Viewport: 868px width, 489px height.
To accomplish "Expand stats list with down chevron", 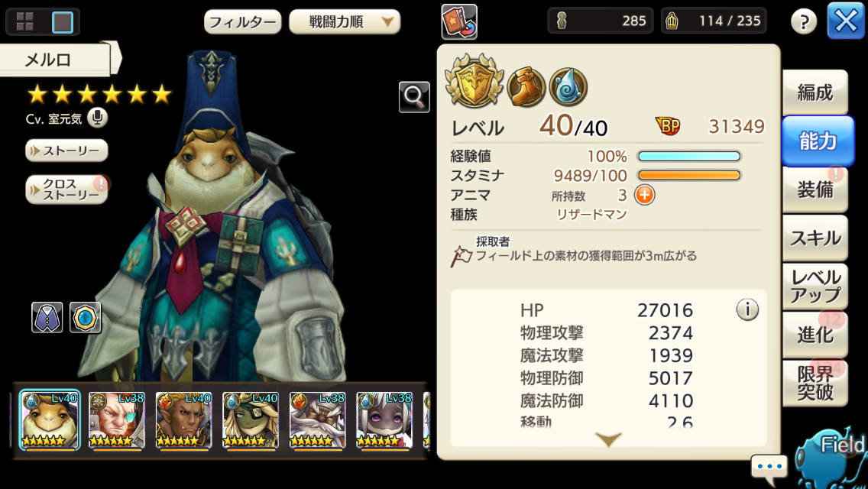I will (607, 439).
